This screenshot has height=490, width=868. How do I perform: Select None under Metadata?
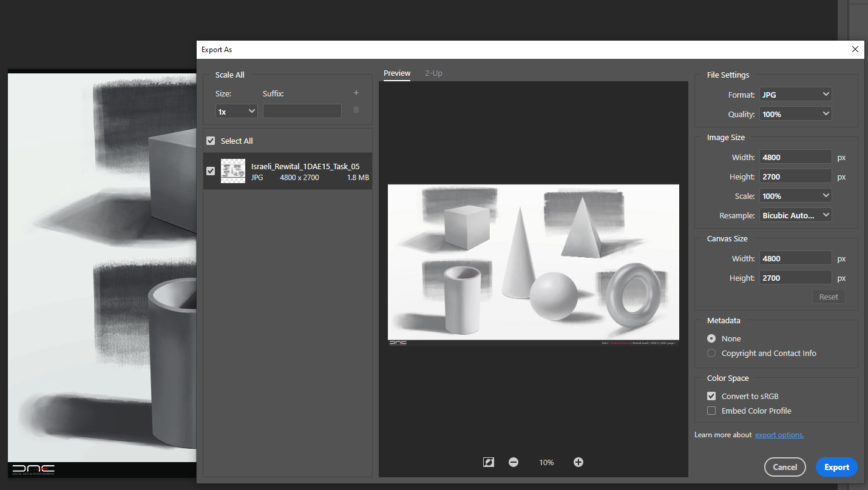coord(711,338)
